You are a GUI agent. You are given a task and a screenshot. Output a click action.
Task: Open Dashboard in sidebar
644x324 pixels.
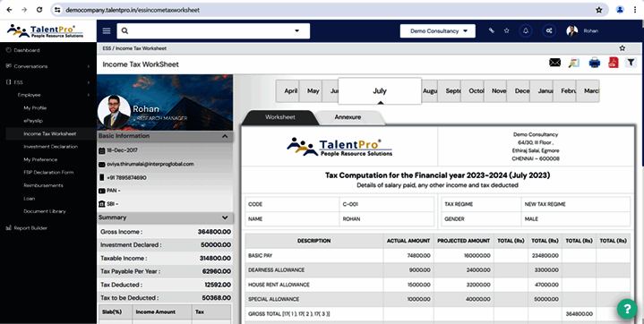click(x=27, y=50)
